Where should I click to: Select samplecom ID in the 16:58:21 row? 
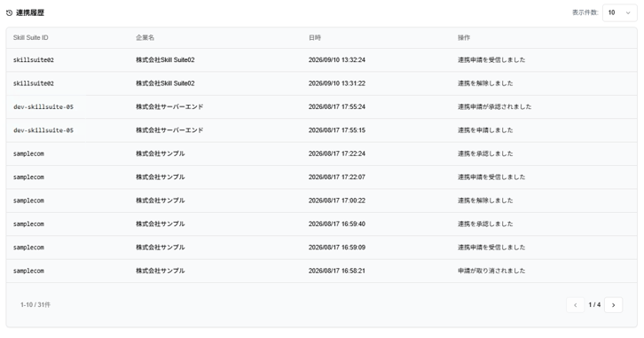(x=28, y=271)
